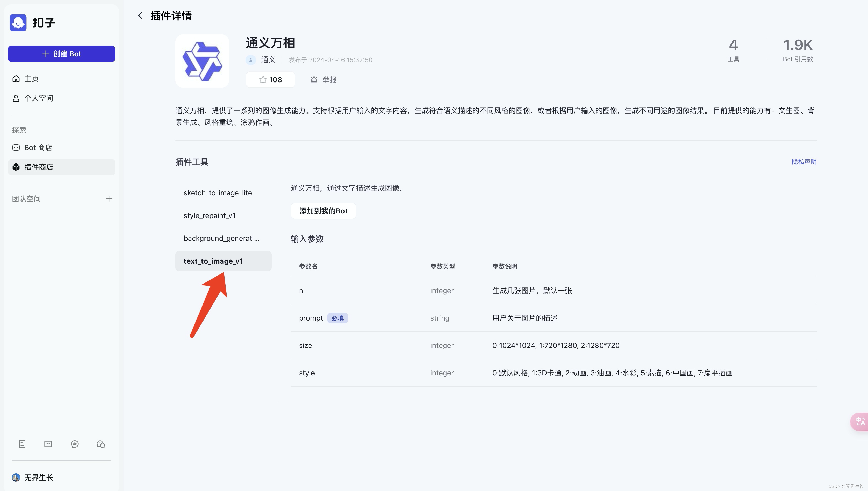
Task: Select the text_to_image_v1 tool tab
Action: pyautogui.click(x=223, y=261)
